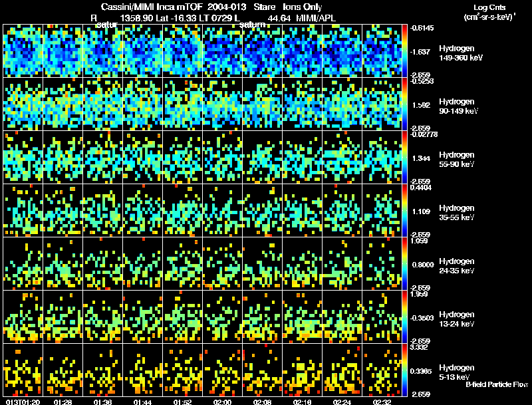Click the 'Hydrogen 149-360 keV' row label
Screen dimensions: 532x405
point(460,53)
